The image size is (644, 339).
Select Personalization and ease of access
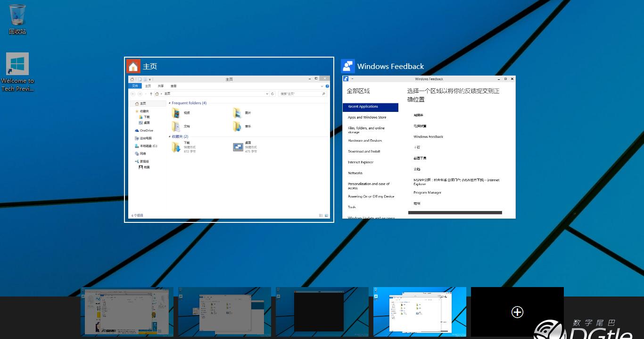tap(369, 186)
